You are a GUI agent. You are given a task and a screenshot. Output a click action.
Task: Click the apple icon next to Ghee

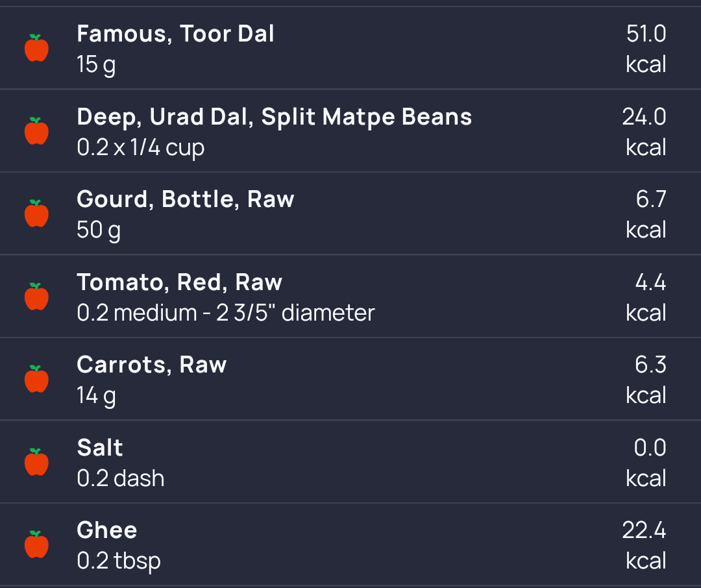[x=37, y=545]
